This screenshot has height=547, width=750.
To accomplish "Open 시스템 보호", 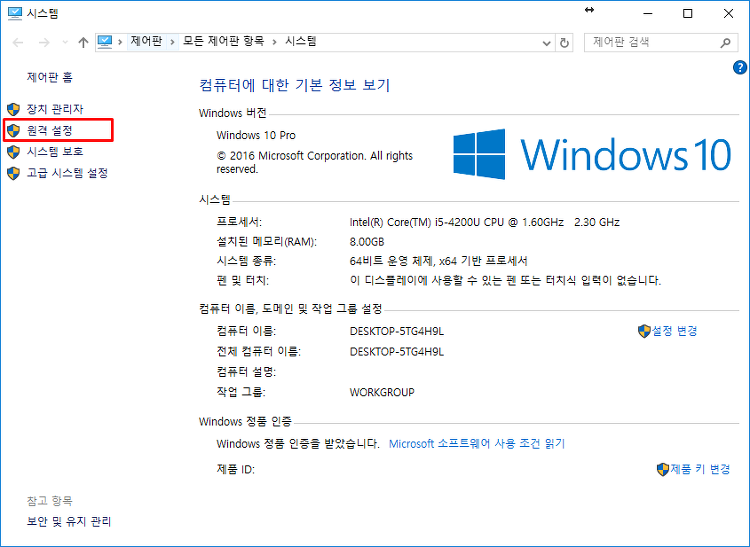I will pyautogui.click(x=55, y=152).
